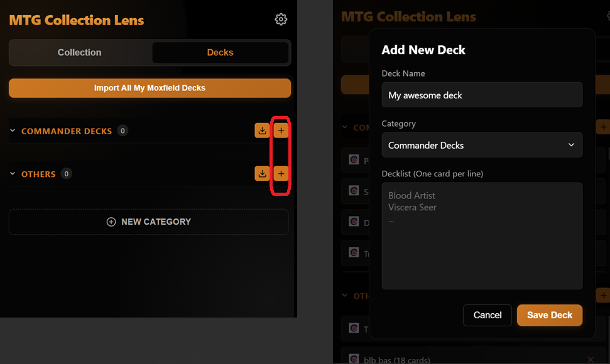Viewport: 610px width, 364px height.
Task: Click inside the Decklist text area
Action: click(x=482, y=235)
